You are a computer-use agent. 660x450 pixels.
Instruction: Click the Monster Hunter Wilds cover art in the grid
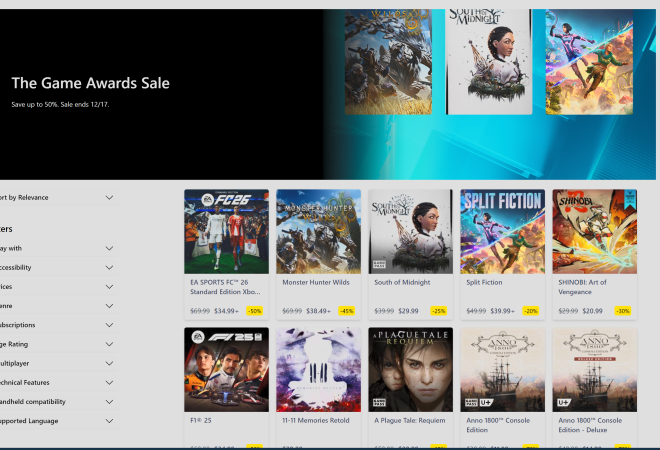pos(318,231)
